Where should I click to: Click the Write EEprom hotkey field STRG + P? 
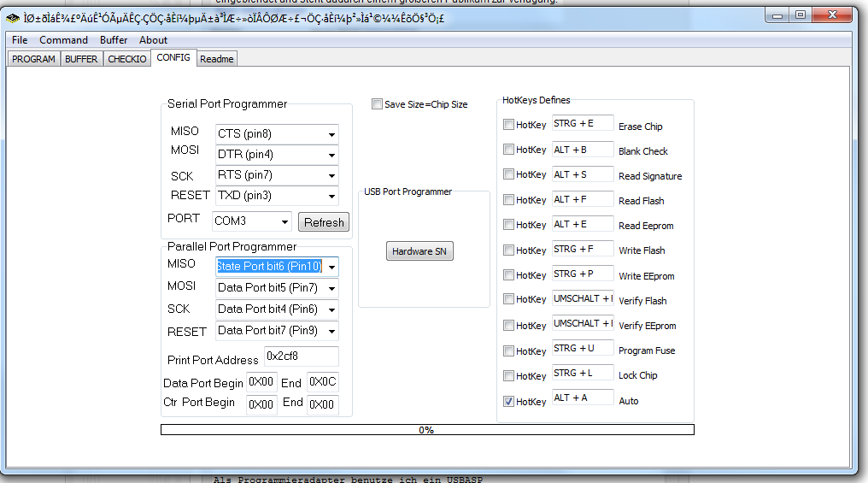coord(583,274)
